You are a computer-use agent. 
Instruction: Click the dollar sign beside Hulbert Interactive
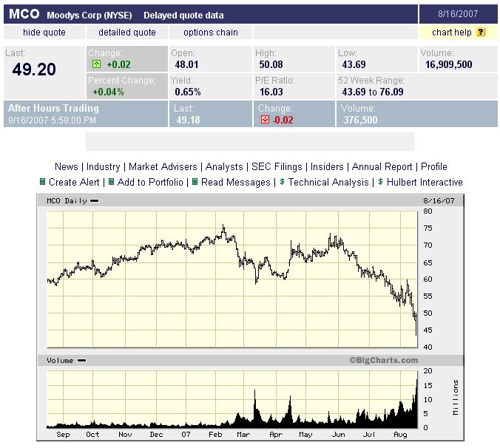(x=380, y=182)
